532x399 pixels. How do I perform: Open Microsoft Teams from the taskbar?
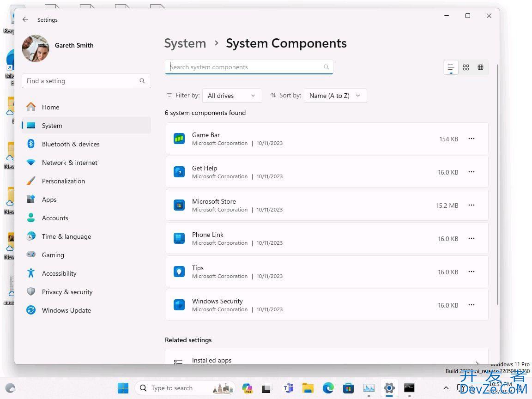click(288, 388)
